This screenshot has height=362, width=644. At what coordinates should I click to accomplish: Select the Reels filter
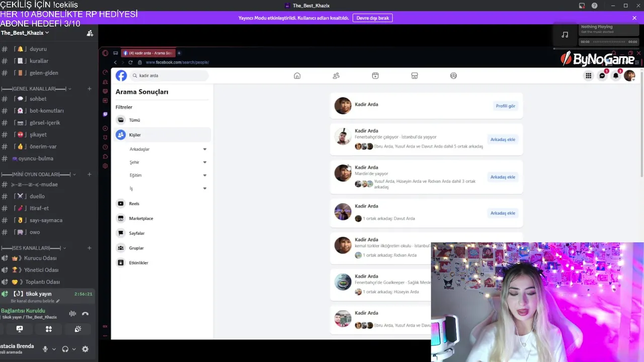click(163, 204)
